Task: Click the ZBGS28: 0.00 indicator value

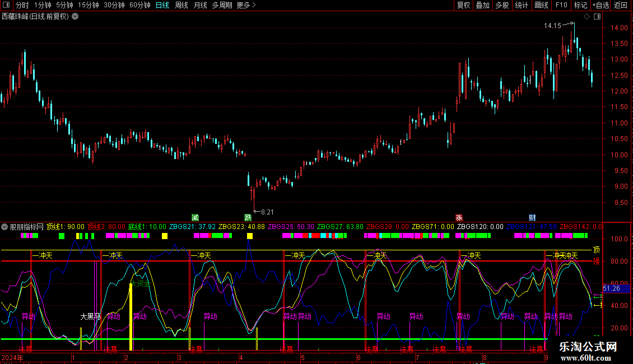Action: tap(388, 227)
